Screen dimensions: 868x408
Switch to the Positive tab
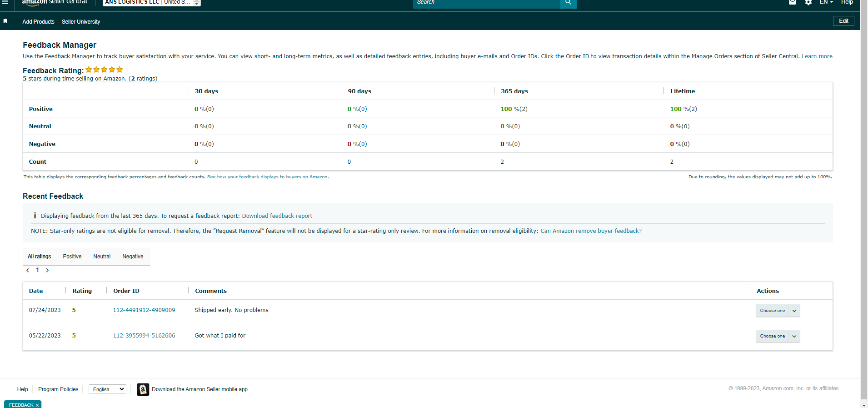click(x=72, y=257)
